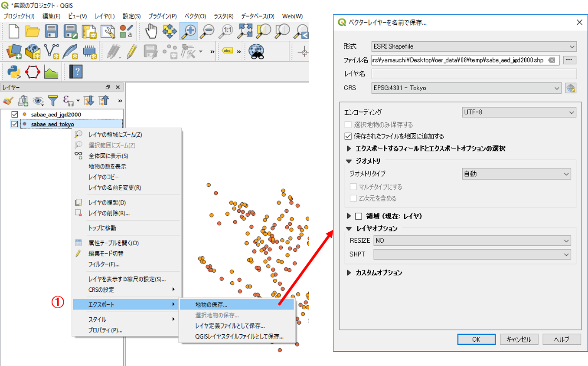Expand the fields and export options section

350,148
